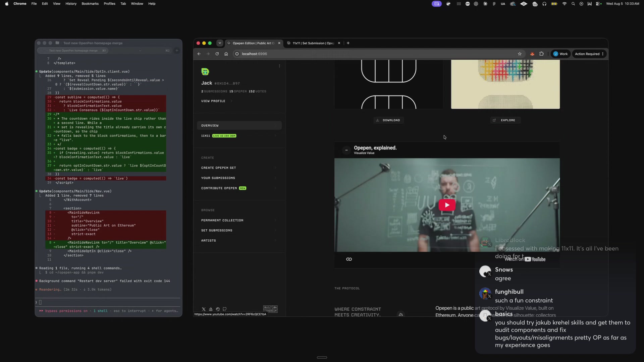Select the Overview sidebar item
Screen dimensions: 644x362
pos(239,125)
